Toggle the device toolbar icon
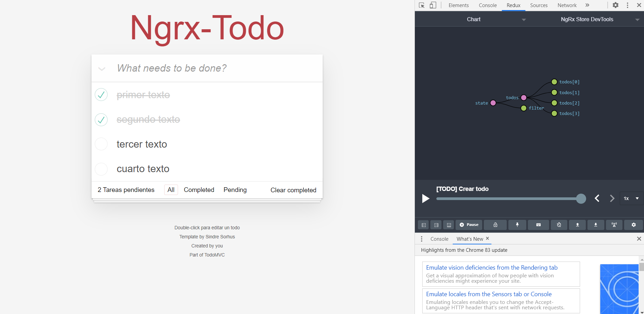644x314 pixels. 433,5
